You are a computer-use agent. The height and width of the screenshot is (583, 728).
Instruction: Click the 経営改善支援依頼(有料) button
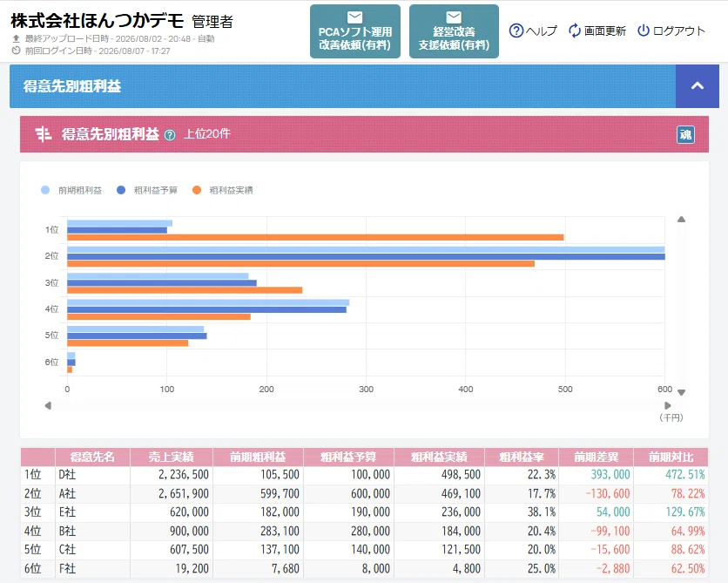pos(454,31)
